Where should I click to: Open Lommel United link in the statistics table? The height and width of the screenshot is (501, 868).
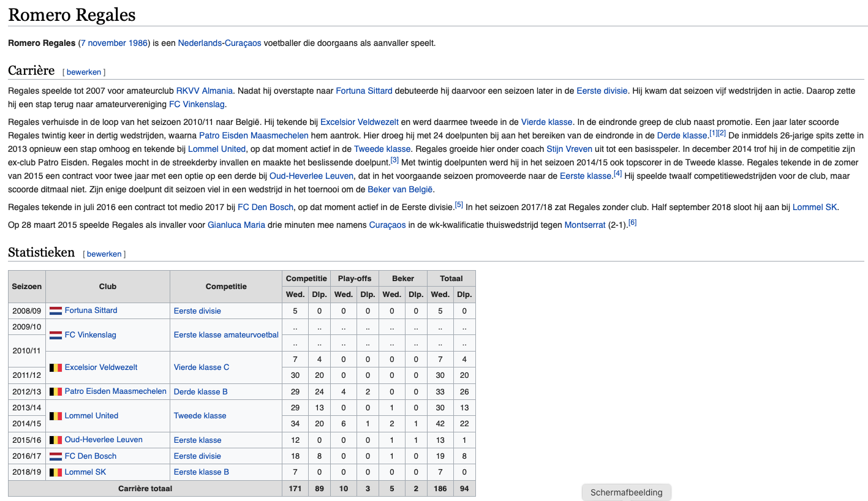[x=91, y=416]
